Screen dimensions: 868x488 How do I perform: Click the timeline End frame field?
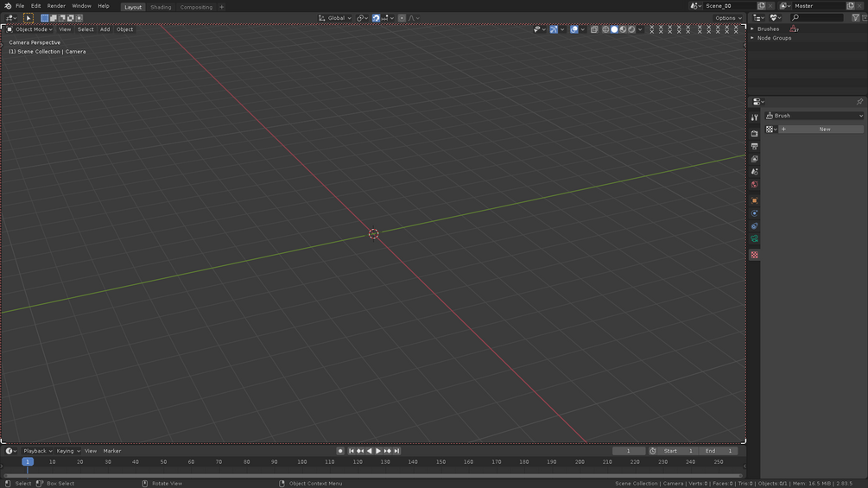718,451
